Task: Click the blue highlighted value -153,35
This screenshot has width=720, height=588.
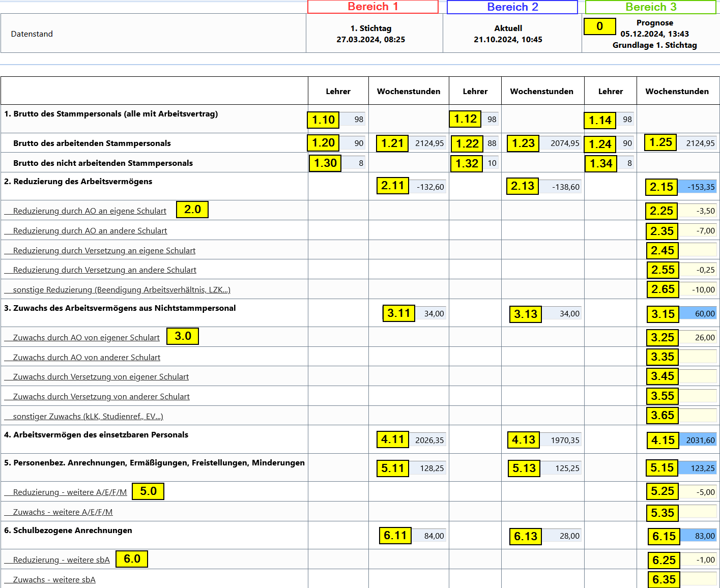Action: [x=698, y=187]
